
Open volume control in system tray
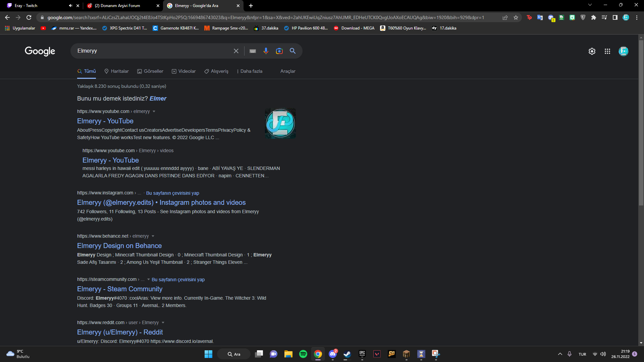[603, 354]
